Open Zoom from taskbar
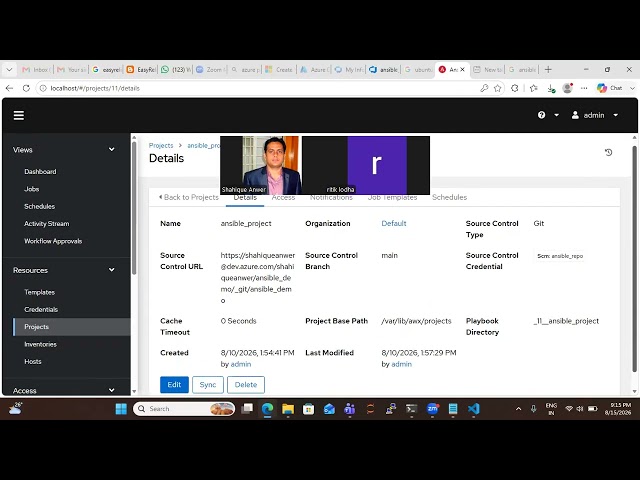Screen dimensions: 640x480 pyautogui.click(x=432, y=409)
